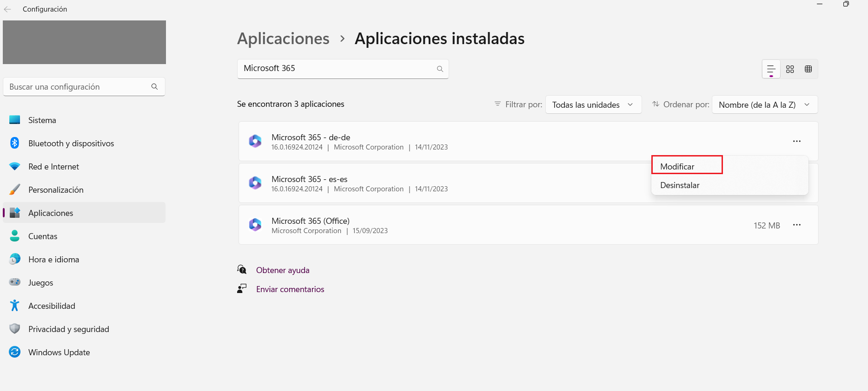Open Windows Update sync icon
Viewport: 868px width, 391px height.
point(15,352)
